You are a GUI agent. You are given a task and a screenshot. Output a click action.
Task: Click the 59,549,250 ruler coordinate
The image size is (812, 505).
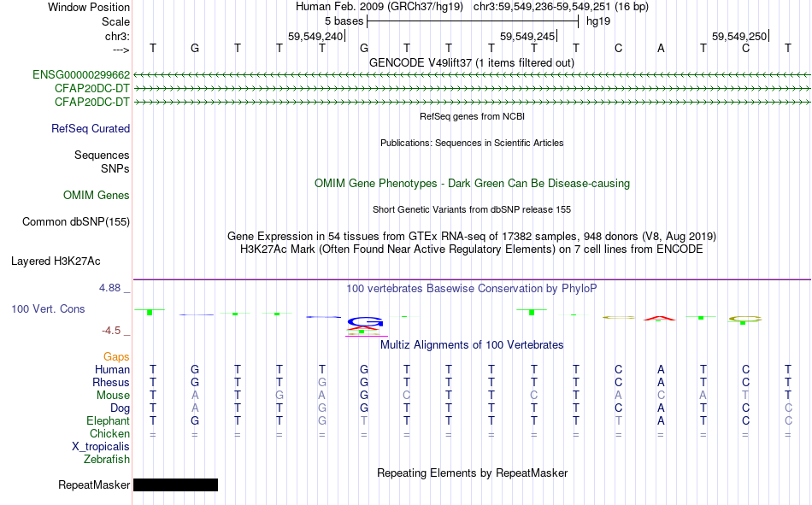(739, 36)
